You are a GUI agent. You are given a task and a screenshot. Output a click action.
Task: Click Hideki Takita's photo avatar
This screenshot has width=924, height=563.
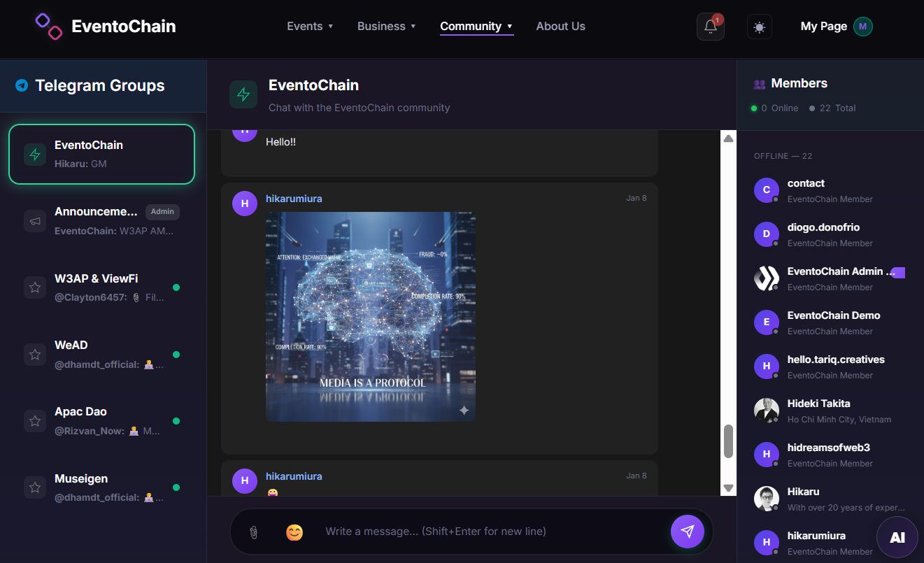(767, 411)
